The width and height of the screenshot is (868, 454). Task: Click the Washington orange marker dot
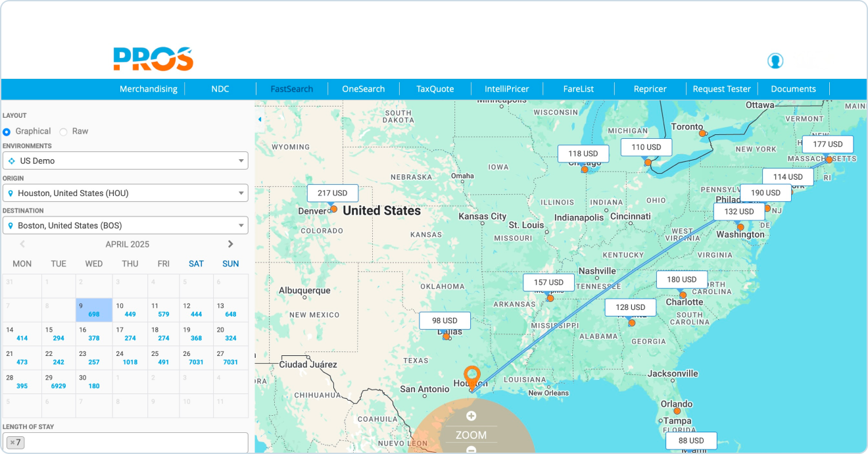pyautogui.click(x=740, y=227)
